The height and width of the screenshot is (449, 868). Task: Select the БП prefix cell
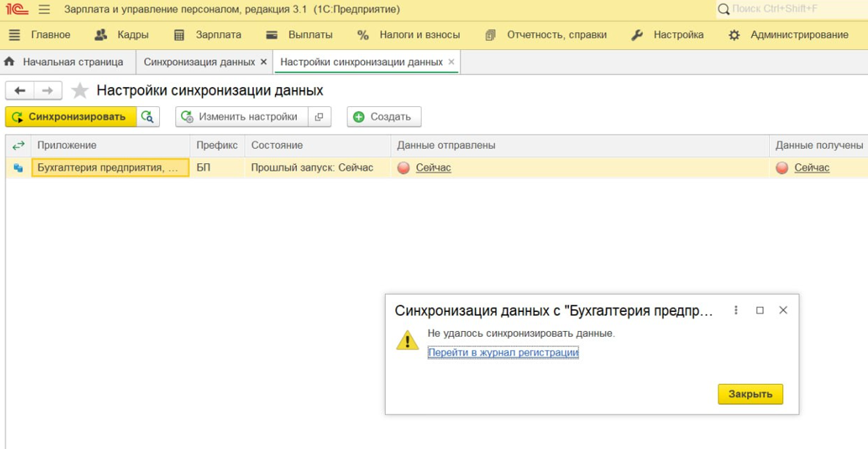tap(217, 168)
